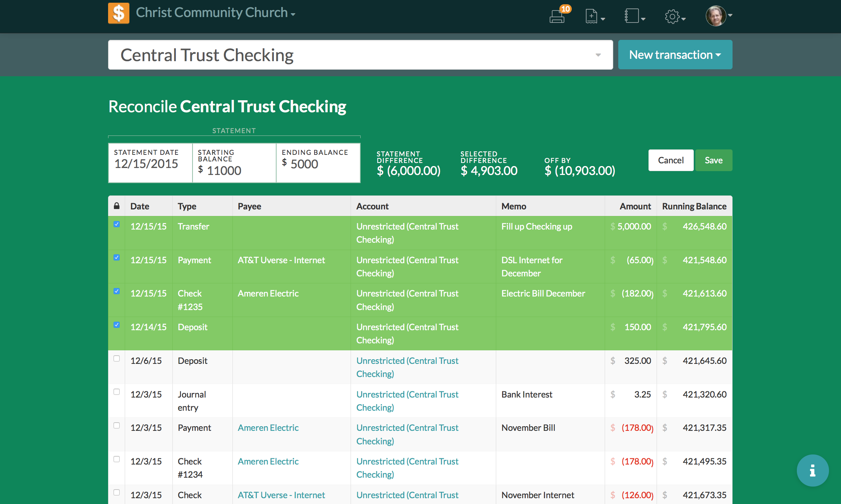Click the orange dollar sign app logo
This screenshot has width=841, height=504.
pyautogui.click(x=119, y=14)
